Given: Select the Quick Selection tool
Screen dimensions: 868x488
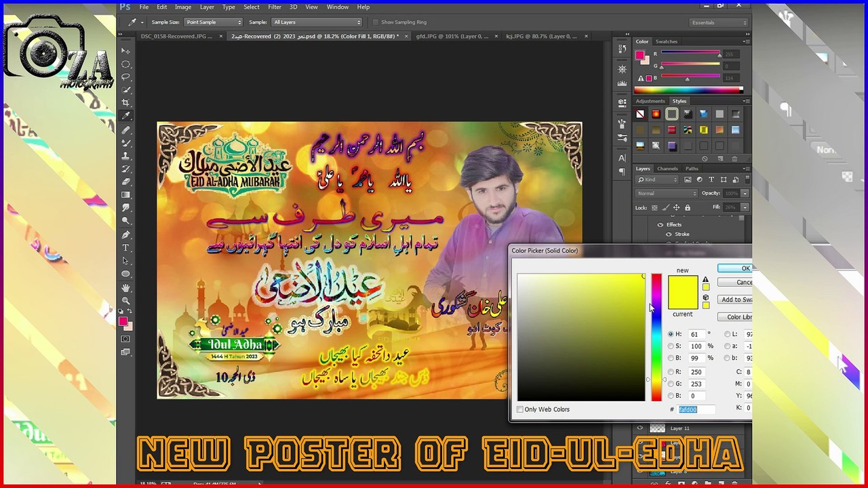Looking at the screenshot, I should click(x=125, y=89).
